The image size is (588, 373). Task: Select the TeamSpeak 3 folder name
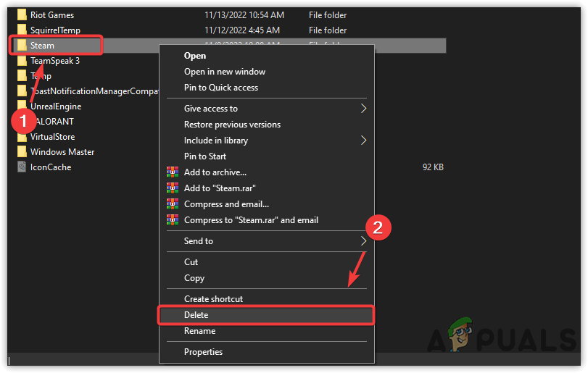coord(55,61)
